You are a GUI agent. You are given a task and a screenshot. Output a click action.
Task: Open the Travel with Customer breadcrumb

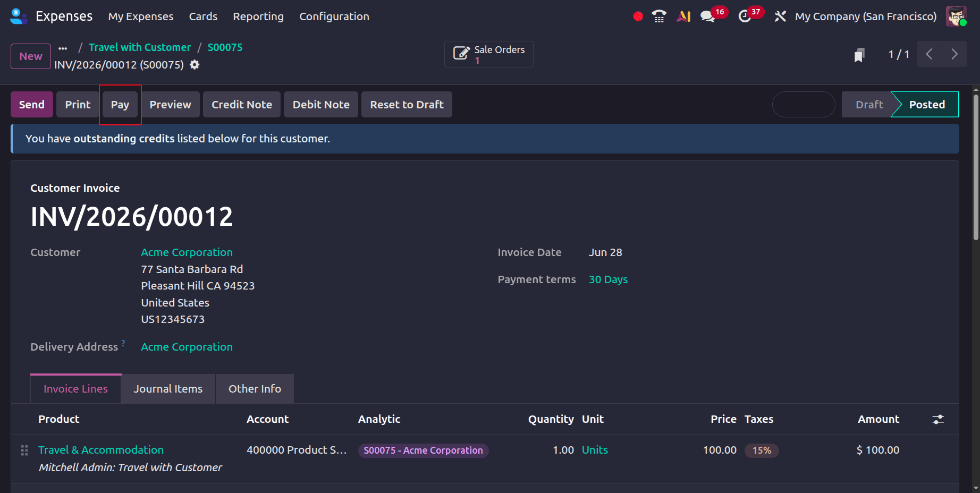140,47
